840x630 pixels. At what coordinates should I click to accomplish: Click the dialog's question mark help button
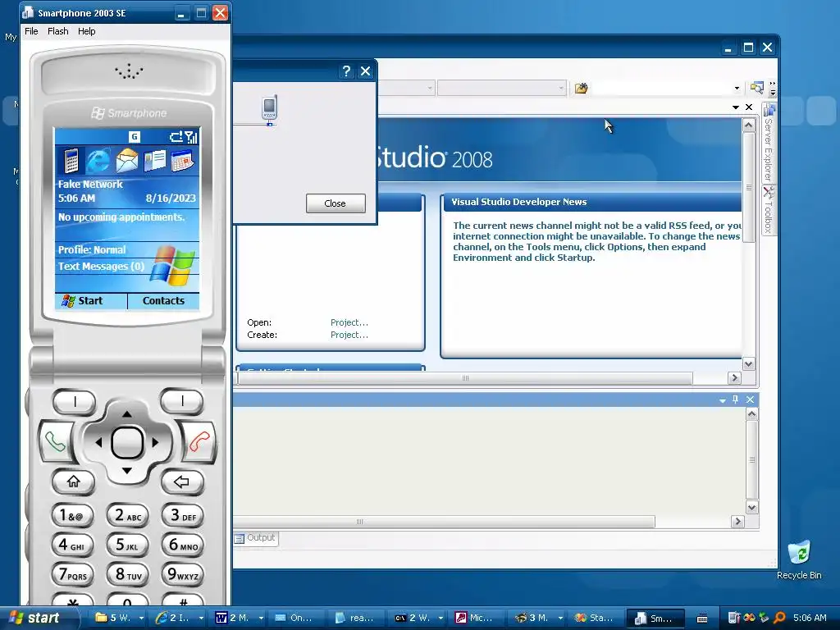coord(346,71)
